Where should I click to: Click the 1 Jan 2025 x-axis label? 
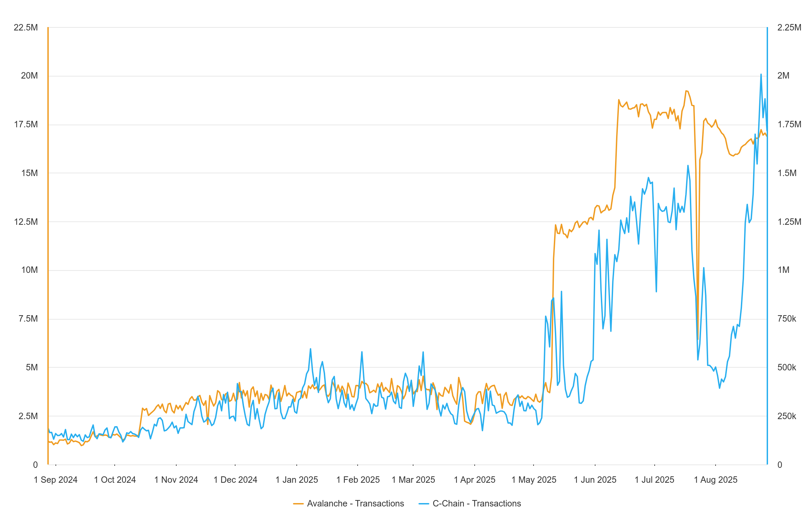click(x=297, y=480)
